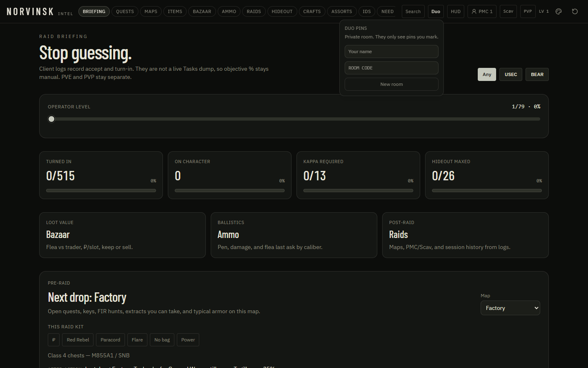
Task: Click the NORVINSK Intel logo
Action: pyautogui.click(x=40, y=12)
